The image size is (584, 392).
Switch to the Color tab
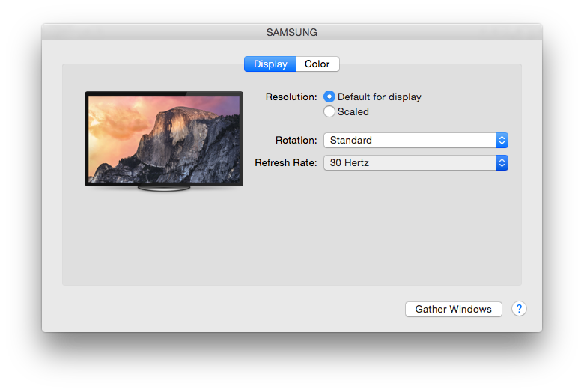[x=317, y=64]
